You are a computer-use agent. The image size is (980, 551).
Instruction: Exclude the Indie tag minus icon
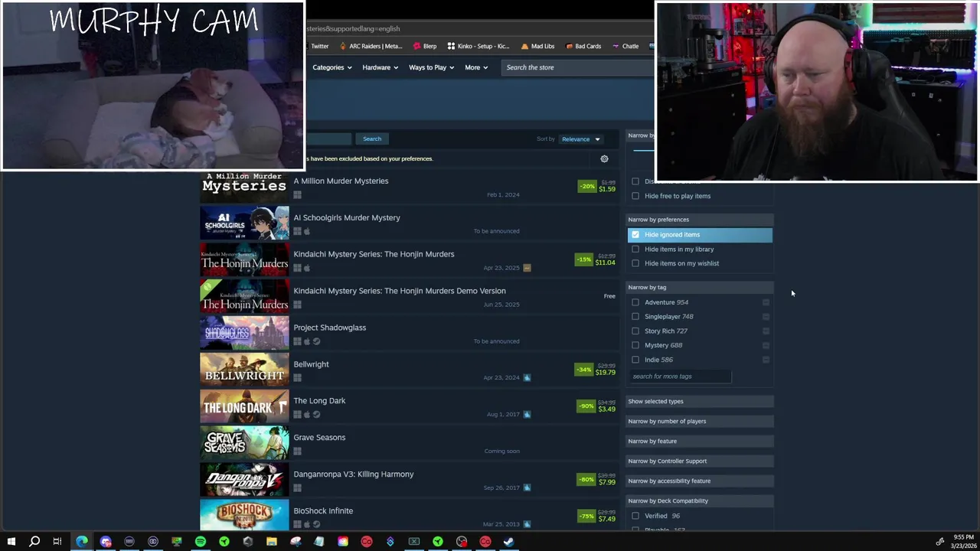click(766, 360)
